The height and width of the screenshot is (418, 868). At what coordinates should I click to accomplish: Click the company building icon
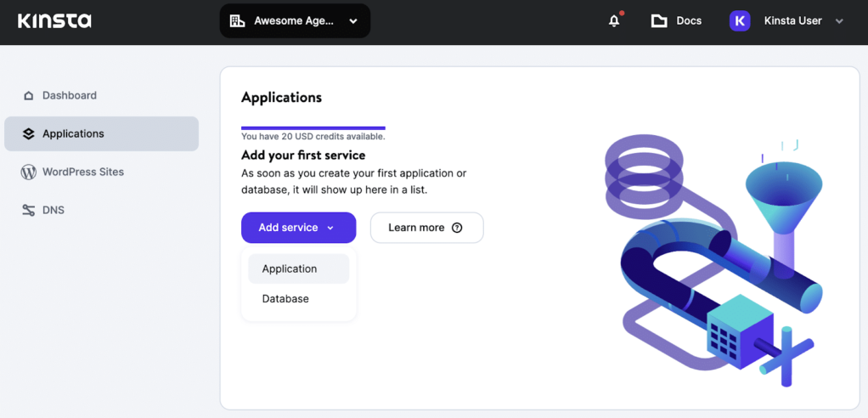click(x=238, y=21)
